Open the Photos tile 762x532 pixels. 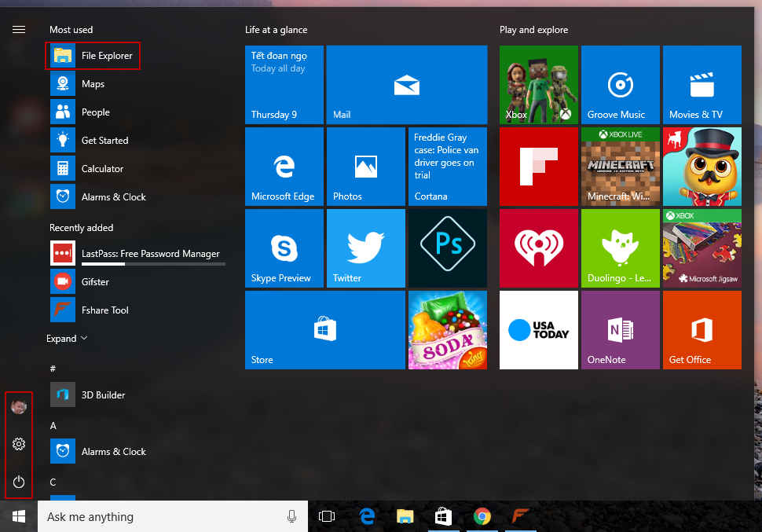[x=366, y=167]
